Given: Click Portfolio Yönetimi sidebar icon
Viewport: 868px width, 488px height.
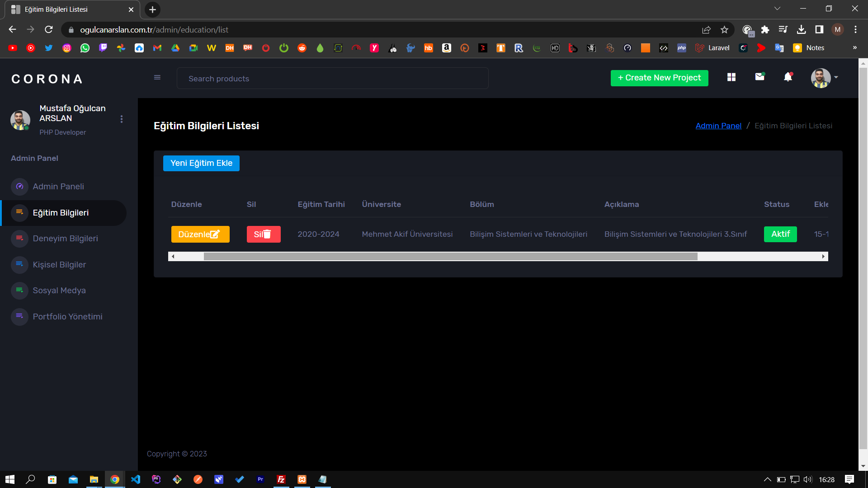Looking at the screenshot, I should point(19,316).
